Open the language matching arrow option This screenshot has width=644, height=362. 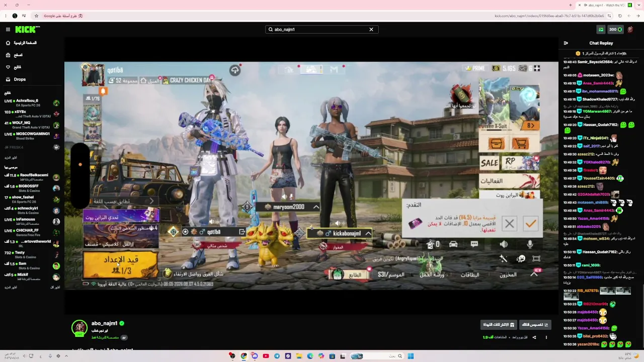151,201
